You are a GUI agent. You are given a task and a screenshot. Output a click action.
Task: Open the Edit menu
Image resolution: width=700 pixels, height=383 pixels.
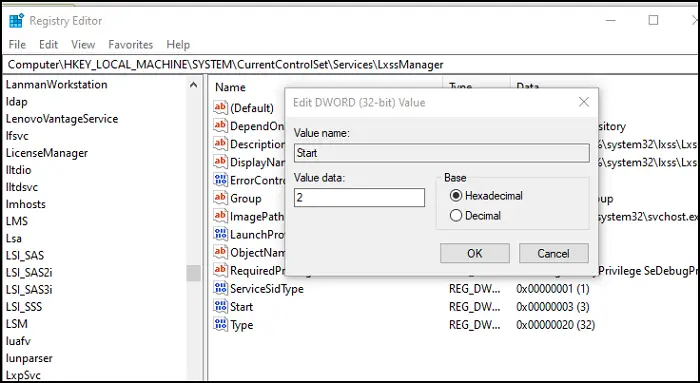click(x=48, y=45)
